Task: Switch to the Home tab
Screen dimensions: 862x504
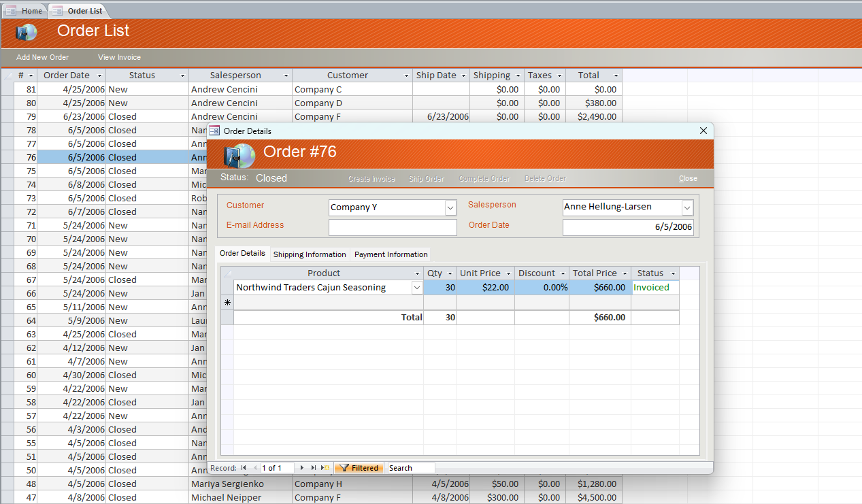Action: (x=24, y=11)
